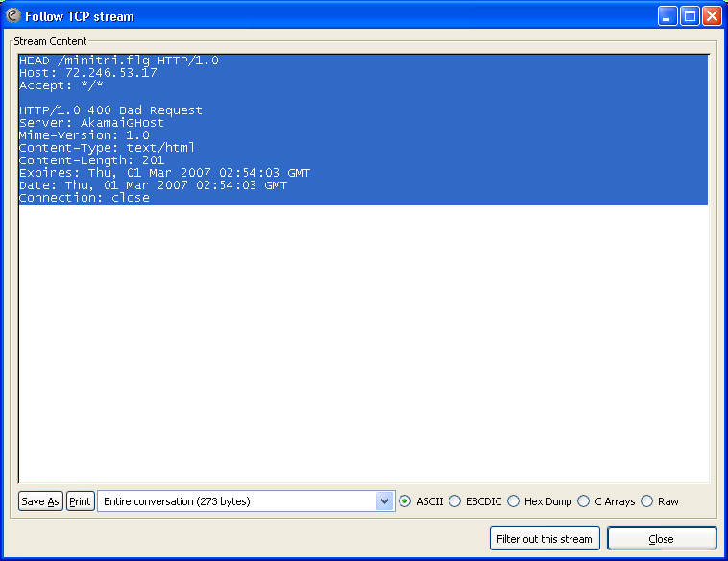Click the Stream Content group label

(50, 41)
